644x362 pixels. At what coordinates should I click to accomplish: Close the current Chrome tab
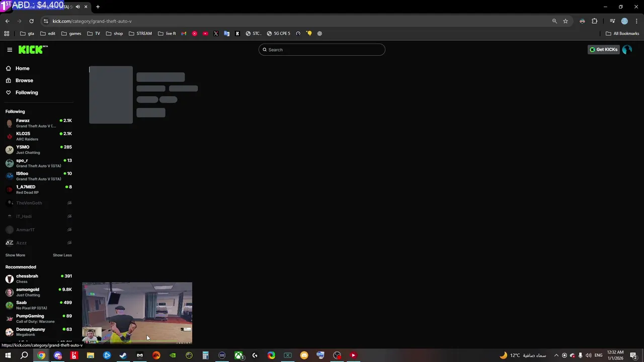pos(86,7)
